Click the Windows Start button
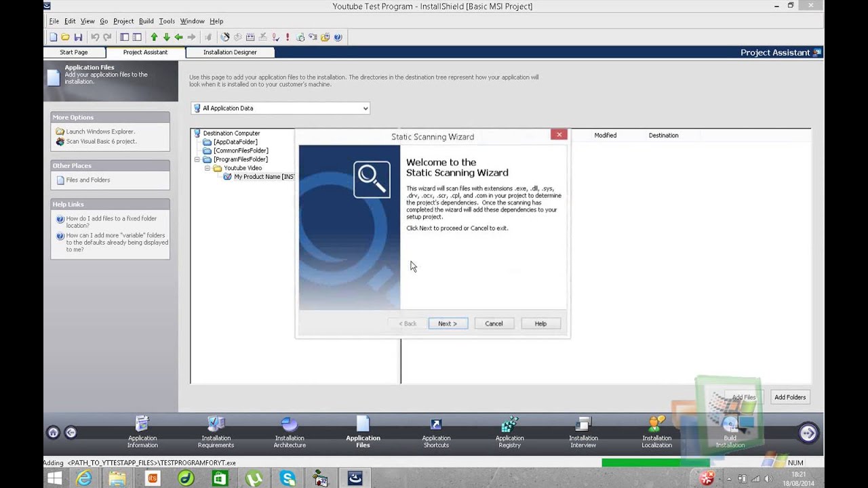This screenshot has width=868, height=488. [54, 478]
